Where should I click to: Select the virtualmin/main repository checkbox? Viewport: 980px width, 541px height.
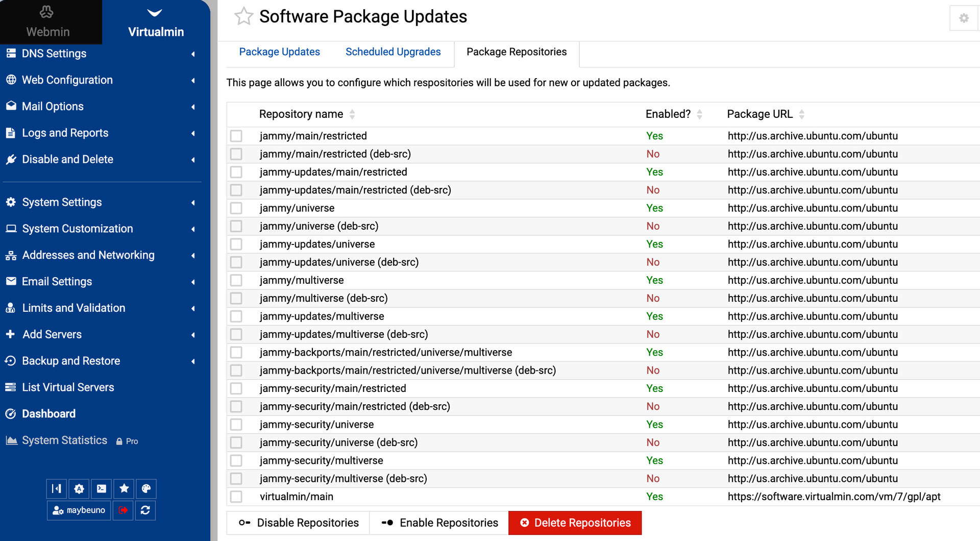pos(236,497)
